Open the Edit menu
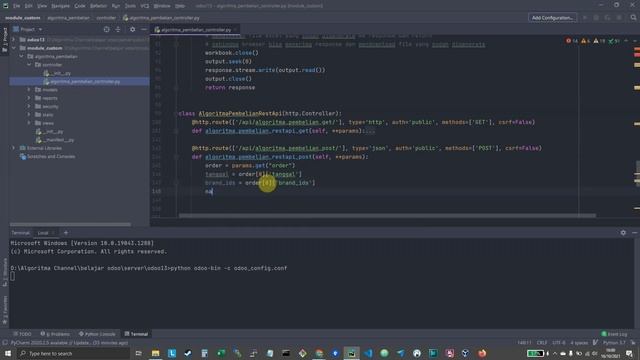The width and height of the screenshot is (640, 360). tap(29, 6)
